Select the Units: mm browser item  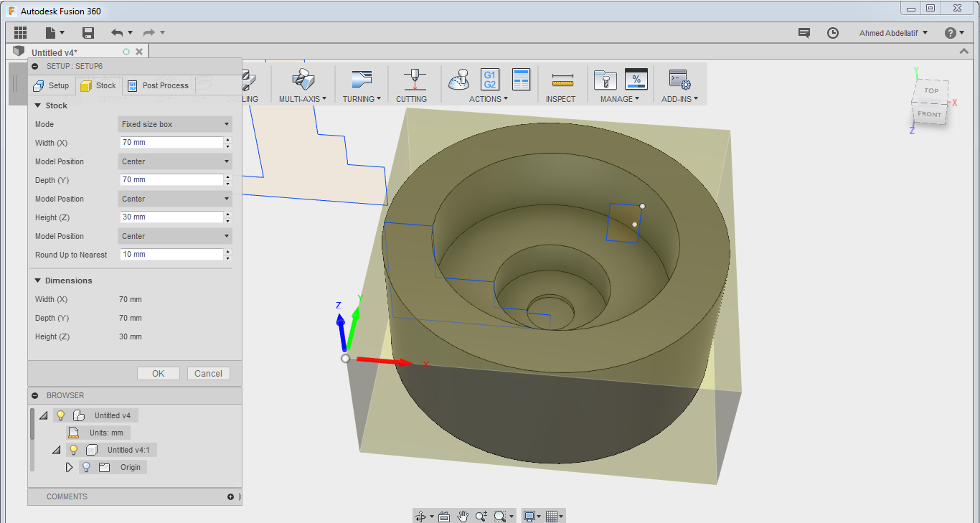point(98,433)
